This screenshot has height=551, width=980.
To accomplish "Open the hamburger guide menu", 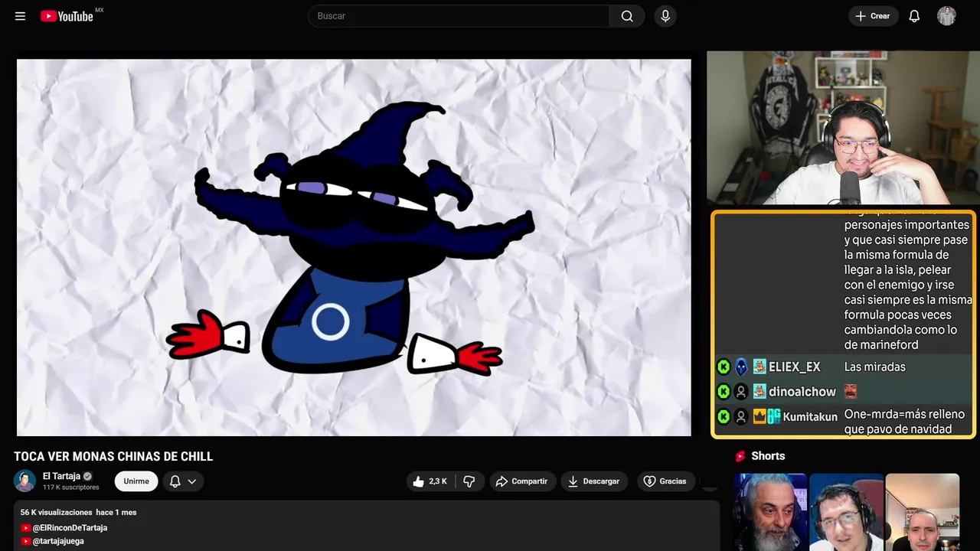I will tap(20, 16).
